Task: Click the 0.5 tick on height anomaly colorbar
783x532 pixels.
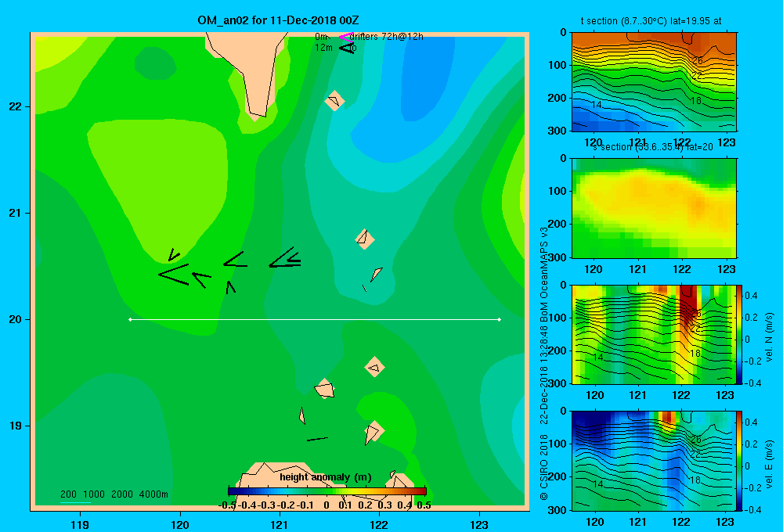Action: point(424,505)
